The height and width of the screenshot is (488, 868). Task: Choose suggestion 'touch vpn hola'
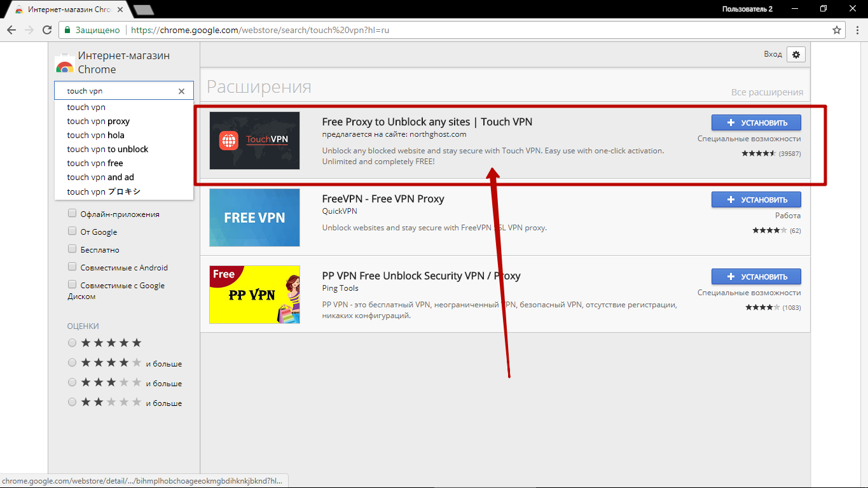[x=124, y=136]
